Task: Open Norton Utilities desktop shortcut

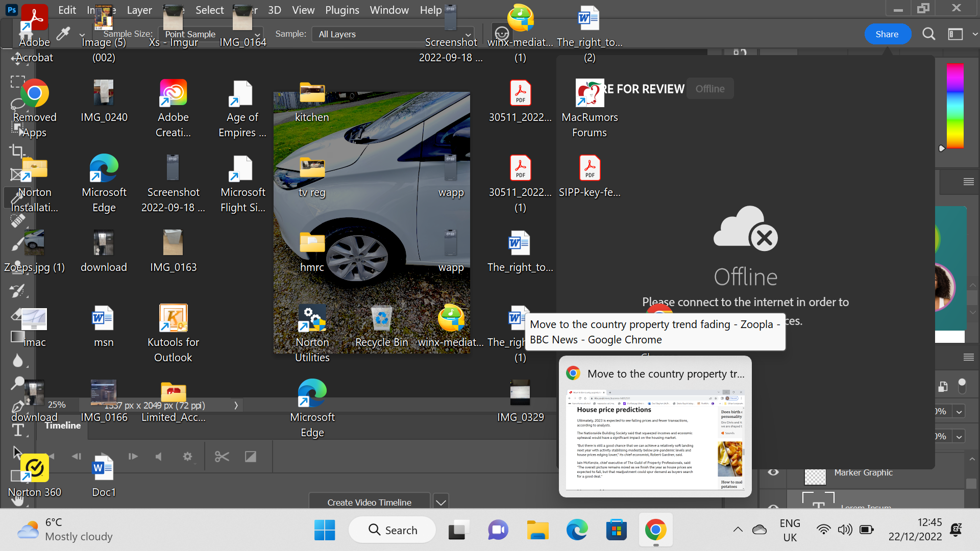Action: (312, 334)
